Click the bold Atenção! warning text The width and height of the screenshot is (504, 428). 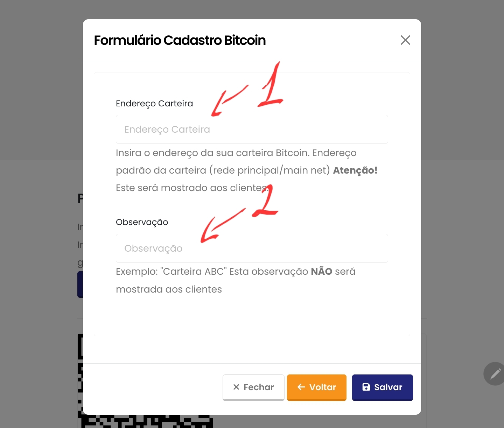pyautogui.click(x=355, y=170)
